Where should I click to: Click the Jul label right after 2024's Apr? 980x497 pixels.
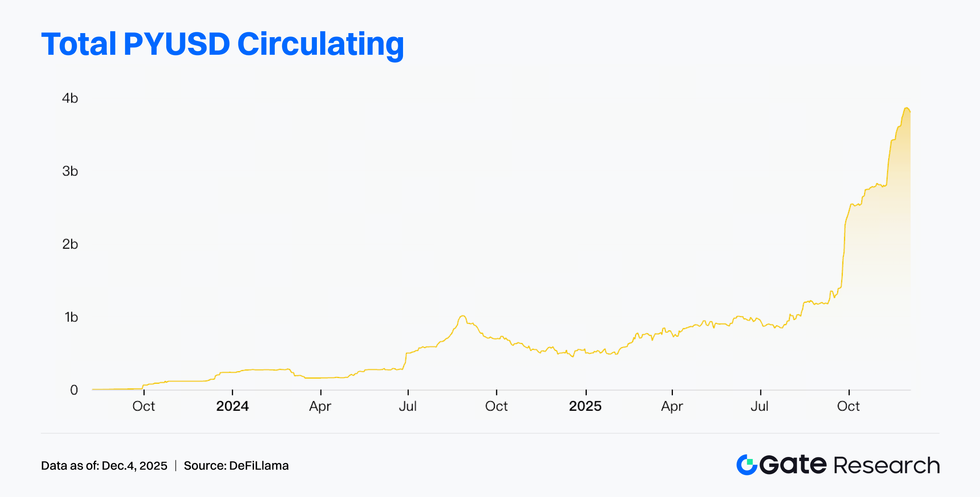point(408,406)
